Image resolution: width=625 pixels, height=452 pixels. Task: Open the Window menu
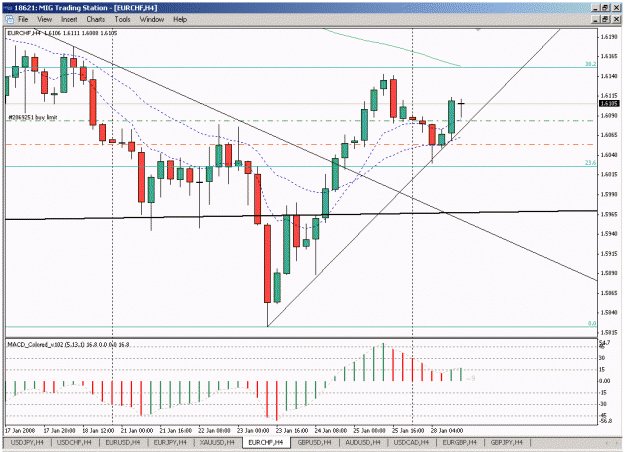click(x=151, y=19)
